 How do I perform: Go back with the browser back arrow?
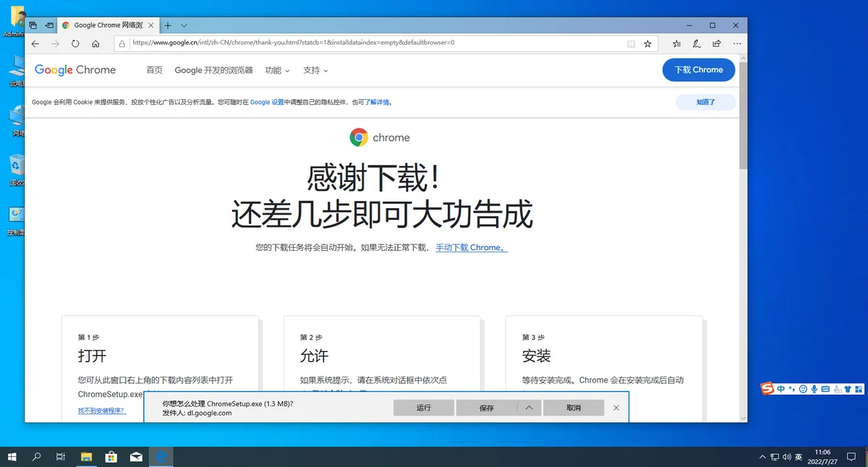click(x=35, y=43)
